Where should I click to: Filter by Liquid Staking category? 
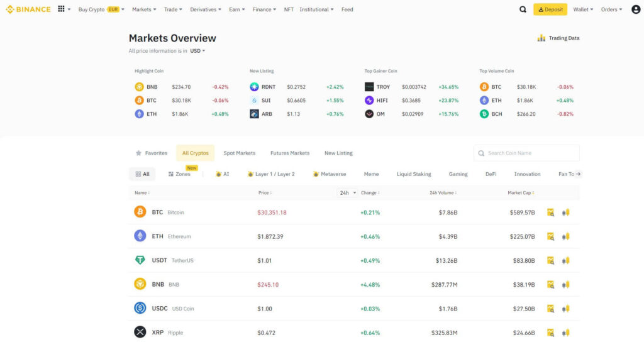(x=414, y=174)
